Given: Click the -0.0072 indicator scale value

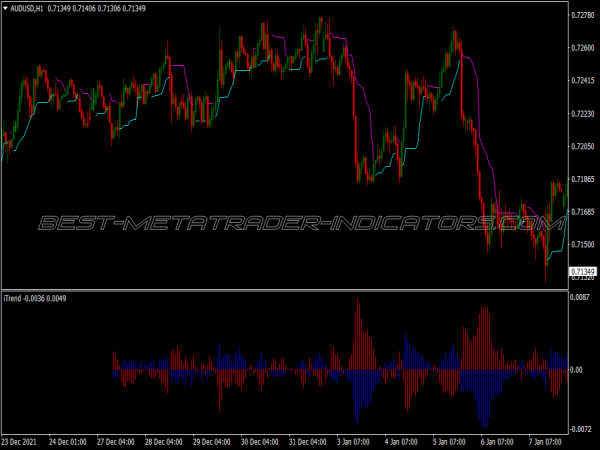Looking at the screenshot, I should pyautogui.click(x=580, y=430).
